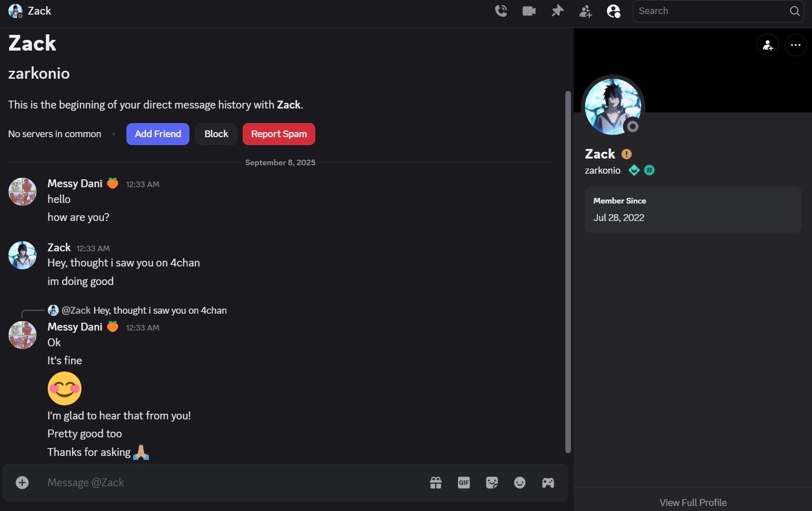
Task: Click the add friend icon in profile panel
Action: (768, 45)
